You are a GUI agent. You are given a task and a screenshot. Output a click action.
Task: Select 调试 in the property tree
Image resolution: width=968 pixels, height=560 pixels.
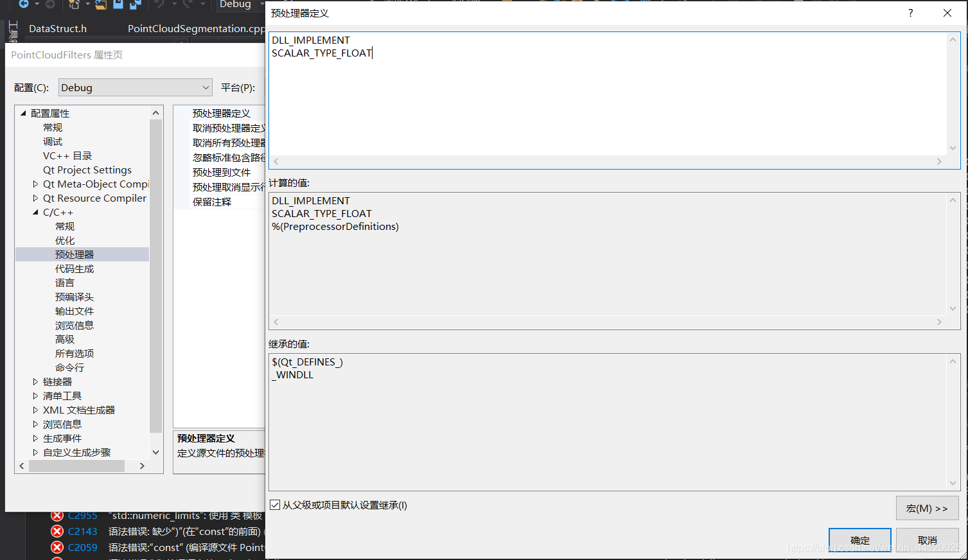pos(53,141)
